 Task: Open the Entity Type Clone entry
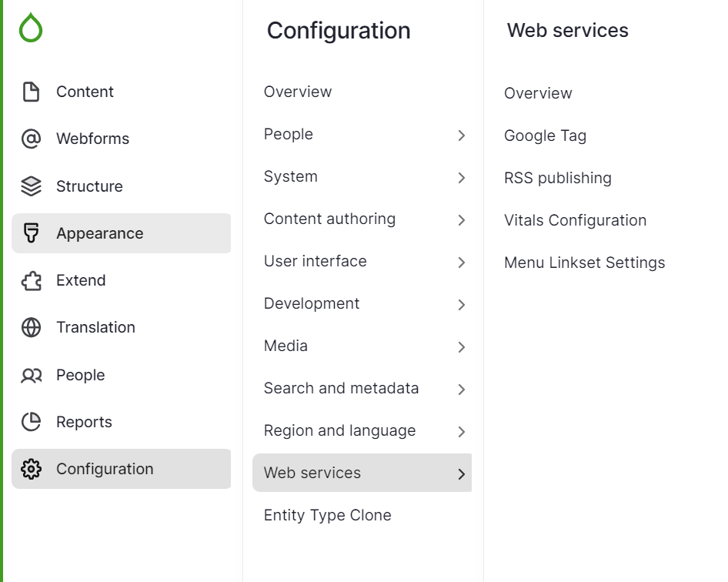click(327, 515)
